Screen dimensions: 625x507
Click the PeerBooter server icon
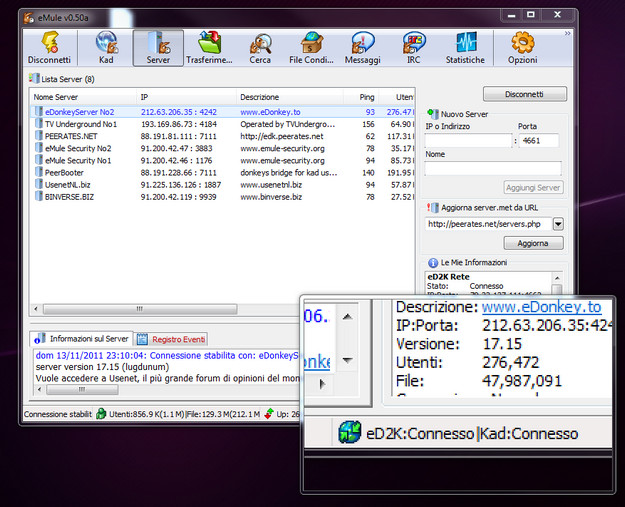[39, 172]
